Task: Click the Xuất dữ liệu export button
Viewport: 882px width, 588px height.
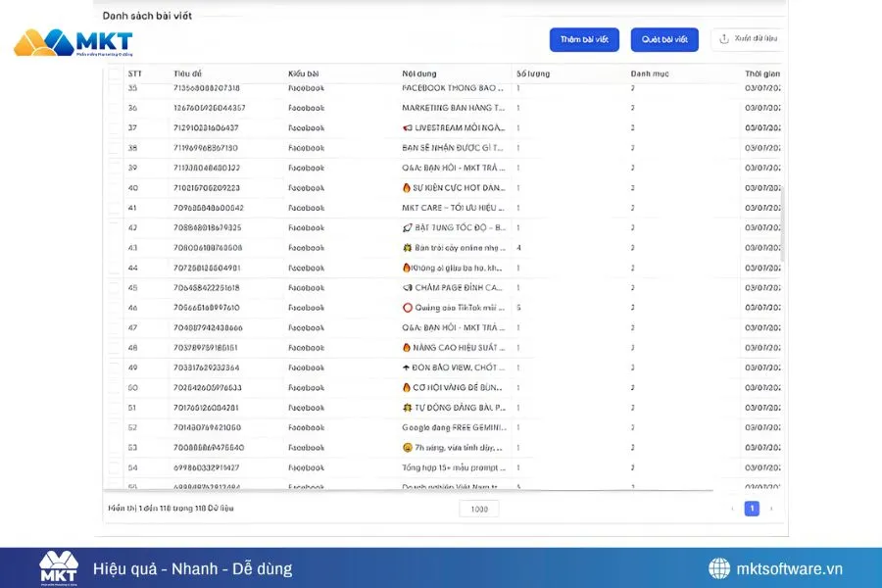Action: pyautogui.click(x=748, y=40)
